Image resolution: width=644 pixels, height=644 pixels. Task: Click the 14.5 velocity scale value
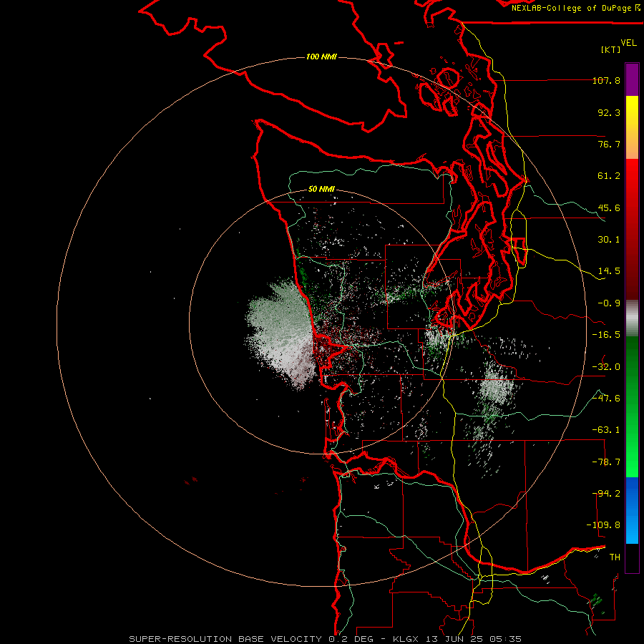[609, 271]
